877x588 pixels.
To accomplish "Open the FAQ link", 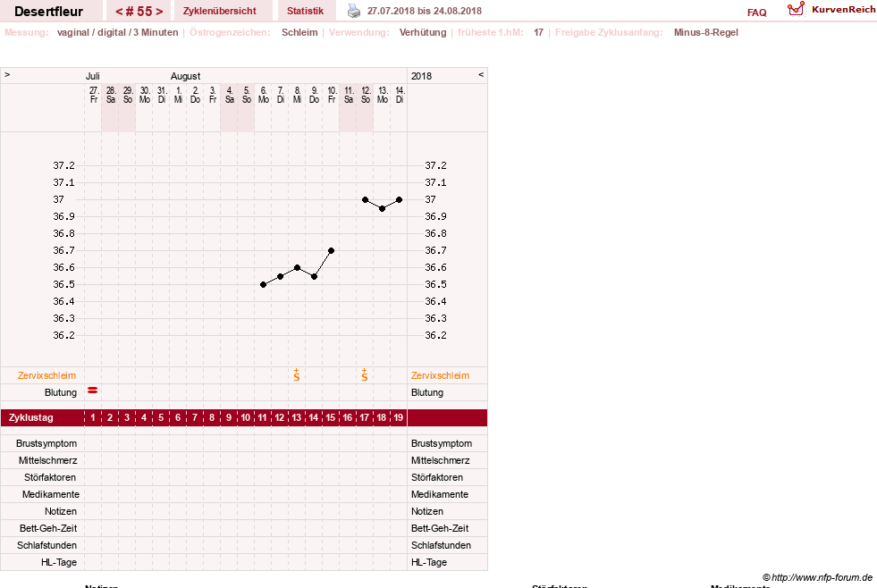I will click(x=756, y=13).
